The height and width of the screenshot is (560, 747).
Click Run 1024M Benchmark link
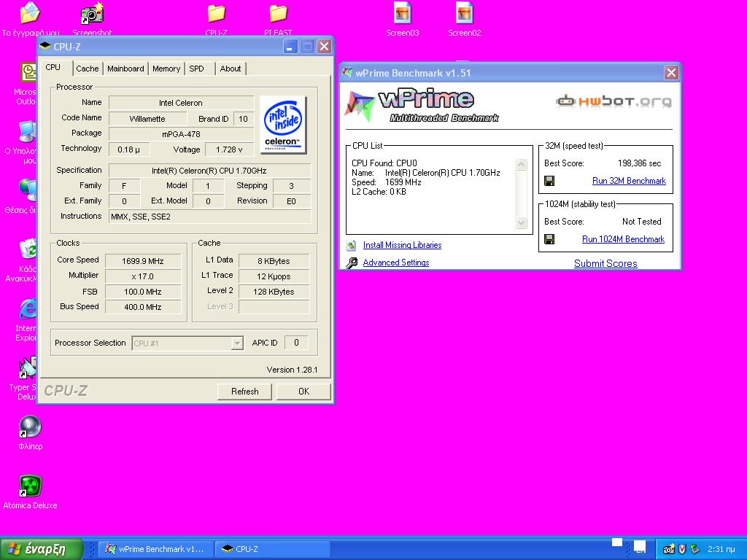click(623, 239)
